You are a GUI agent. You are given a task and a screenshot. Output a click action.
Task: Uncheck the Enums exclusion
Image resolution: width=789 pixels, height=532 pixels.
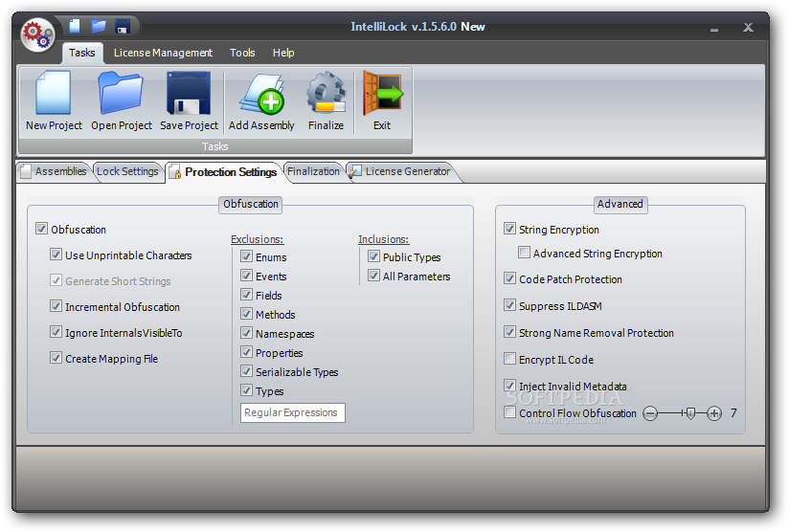click(x=247, y=256)
